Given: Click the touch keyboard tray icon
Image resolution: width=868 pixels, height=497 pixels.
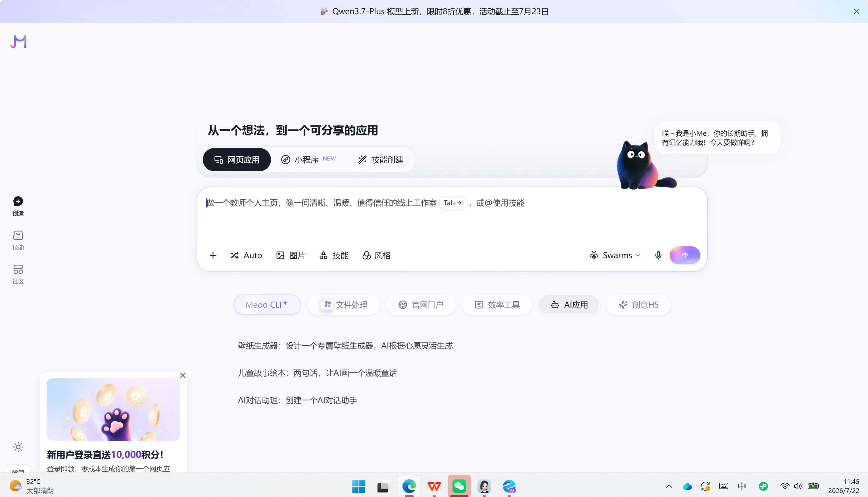Looking at the screenshot, I should [x=724, y=486].
